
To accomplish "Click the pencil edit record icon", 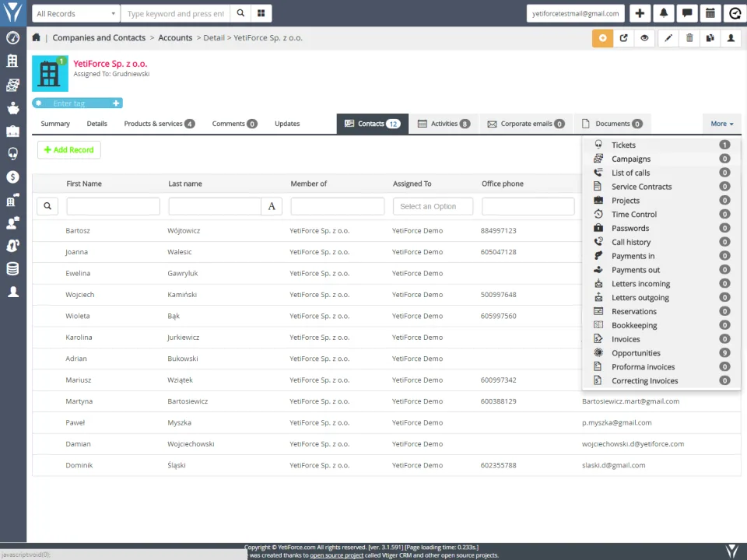I will 668,38.
